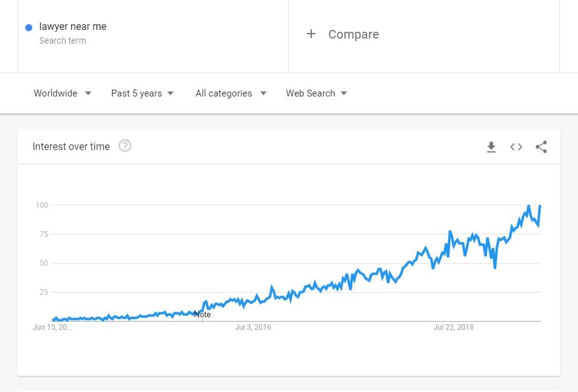The image size is (578, 392).
Task: Open the embed code icon
Action: [516, 147]
